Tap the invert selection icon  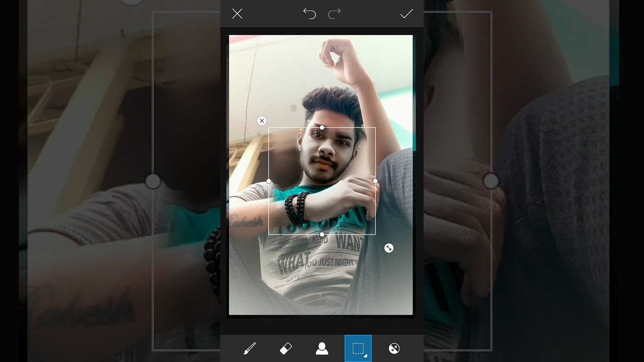pos(394,348)
